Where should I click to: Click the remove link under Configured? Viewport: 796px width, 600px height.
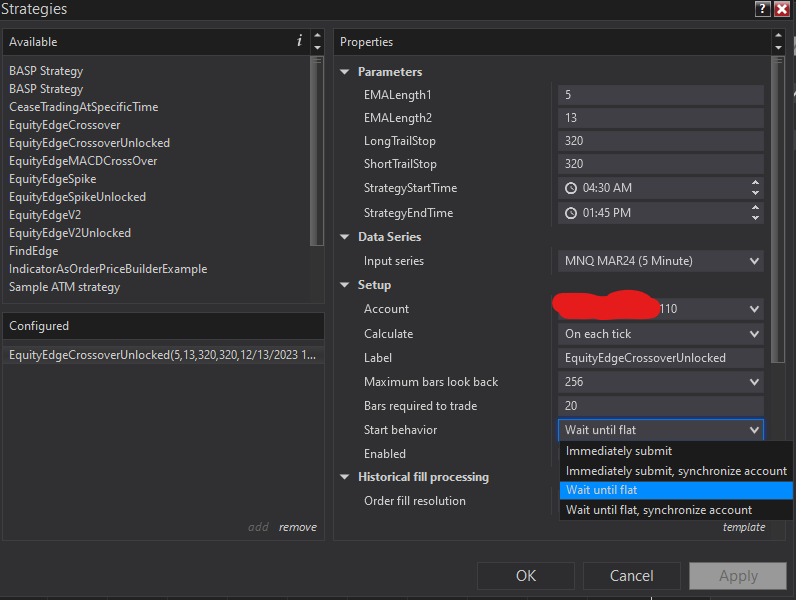(x=297, y=527)
